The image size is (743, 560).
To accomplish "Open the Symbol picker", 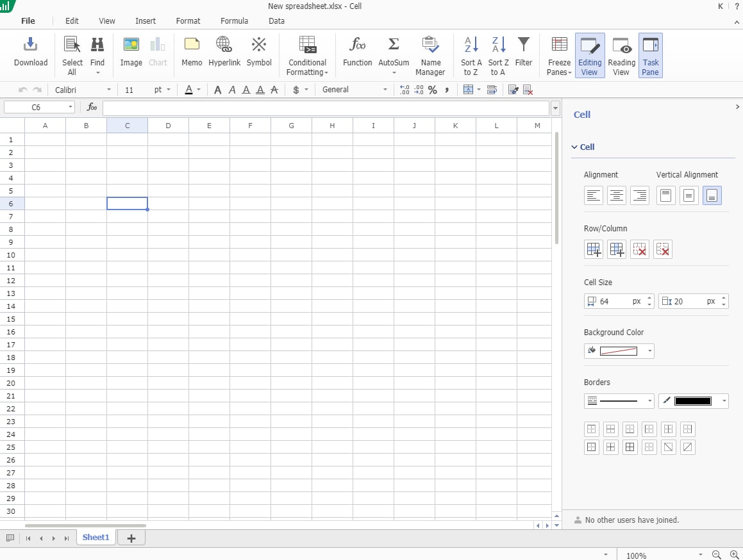I will point(259,52).
